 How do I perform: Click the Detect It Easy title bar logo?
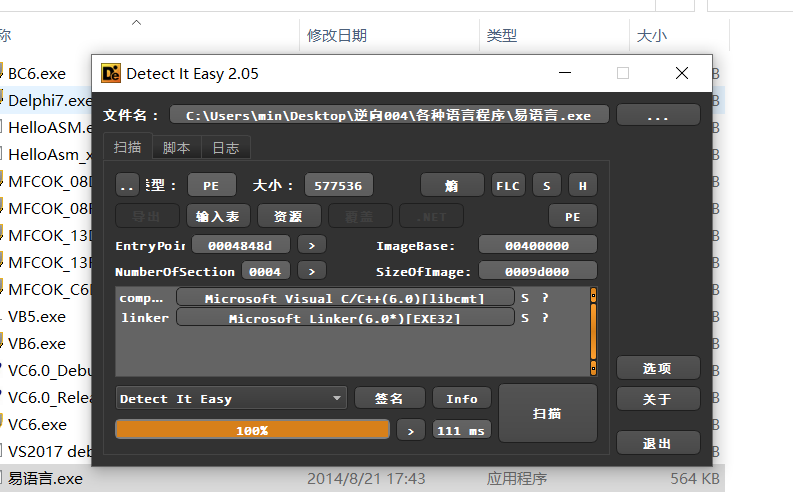[111, 73]
